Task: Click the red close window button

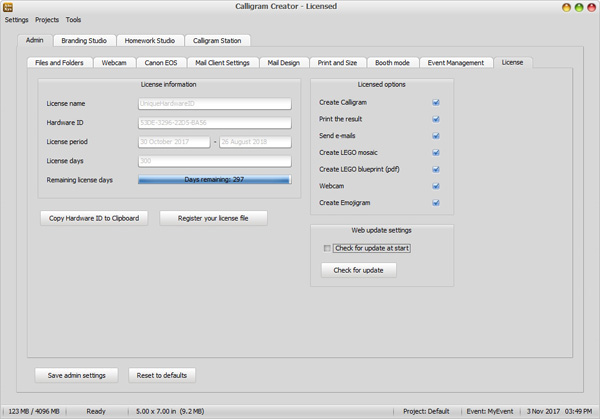Action: pos(591,7)
